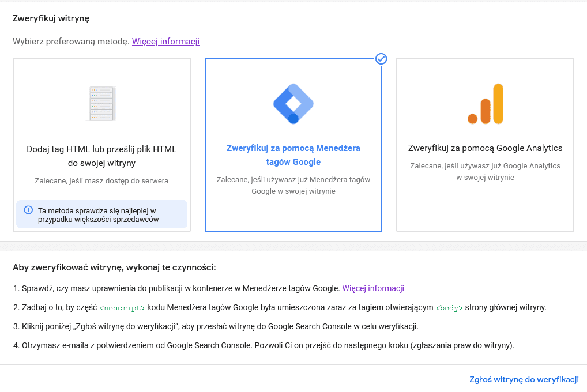
Task: Click notice "Ta metoda sprawdza się najlepiej"
Action: point(101,214)
